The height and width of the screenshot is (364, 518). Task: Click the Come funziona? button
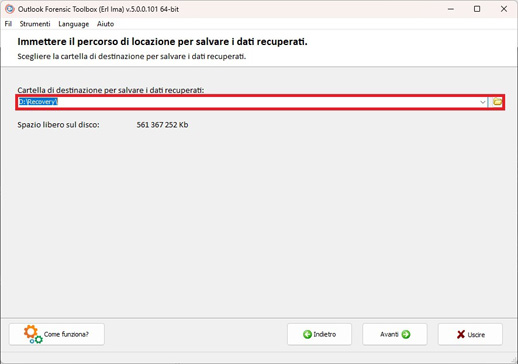(x=57, y=334)
